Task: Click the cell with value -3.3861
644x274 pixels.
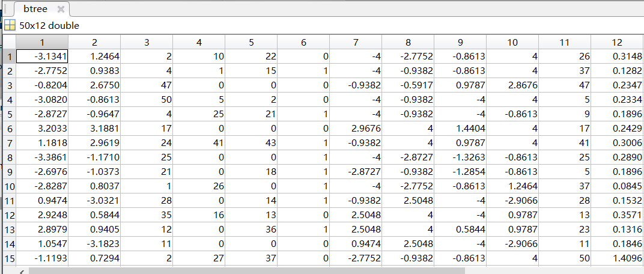Action: [42, 158]
